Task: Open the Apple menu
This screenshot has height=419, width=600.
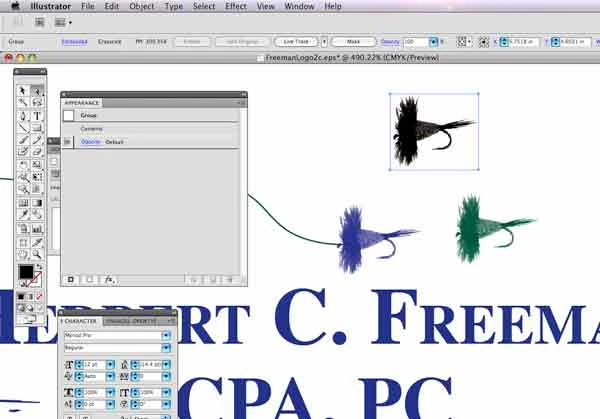Action: (x=15, y=6)
